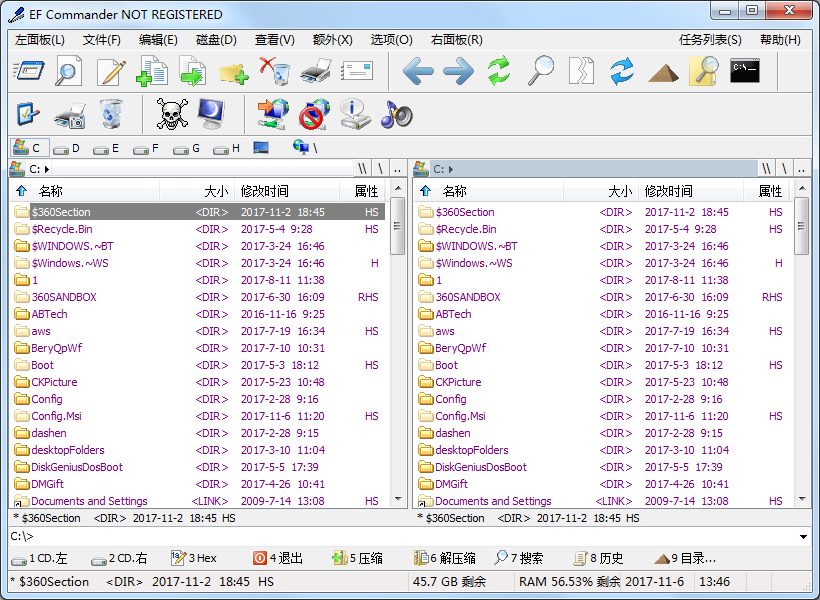820x600 pixels.
Task: Click the window panel icon at toolbar start
Action: [x=28, y=71]
